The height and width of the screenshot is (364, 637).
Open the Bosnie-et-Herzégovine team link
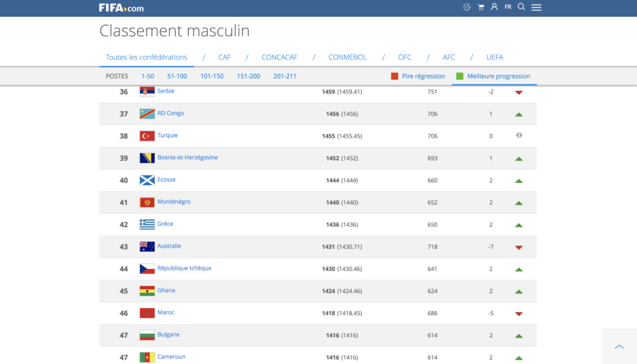coord(188,158)
